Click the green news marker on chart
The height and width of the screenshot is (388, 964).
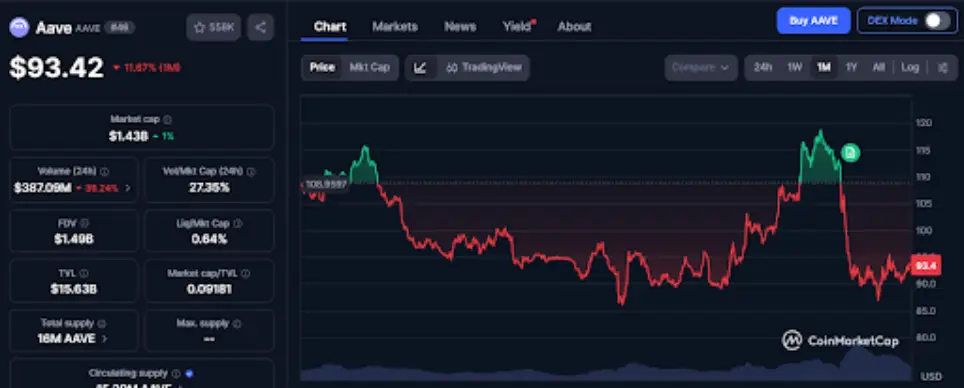(x=850, y=152)
